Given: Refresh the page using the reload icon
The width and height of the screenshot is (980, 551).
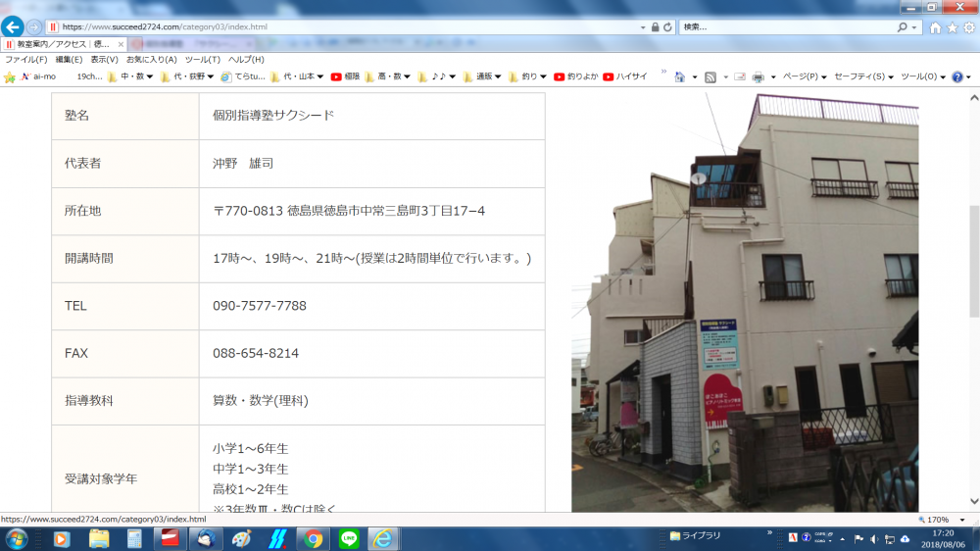Looking at the screenshot, I should 667,26.
